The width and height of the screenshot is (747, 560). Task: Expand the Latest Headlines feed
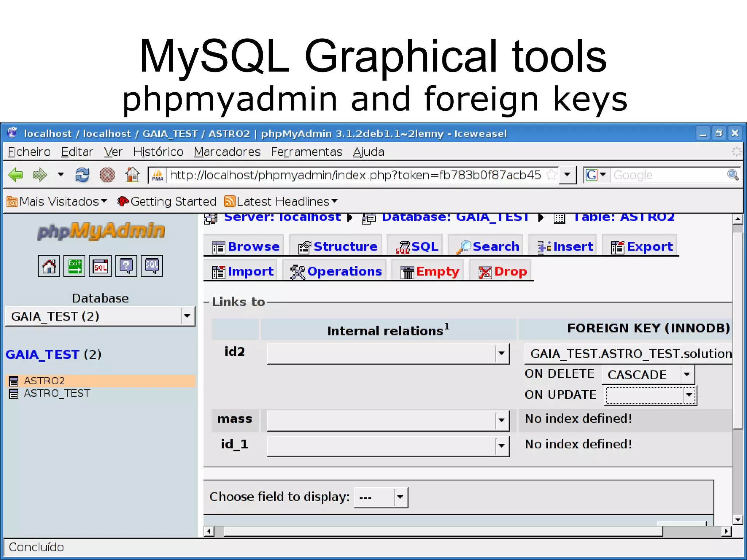click(281, 201)
